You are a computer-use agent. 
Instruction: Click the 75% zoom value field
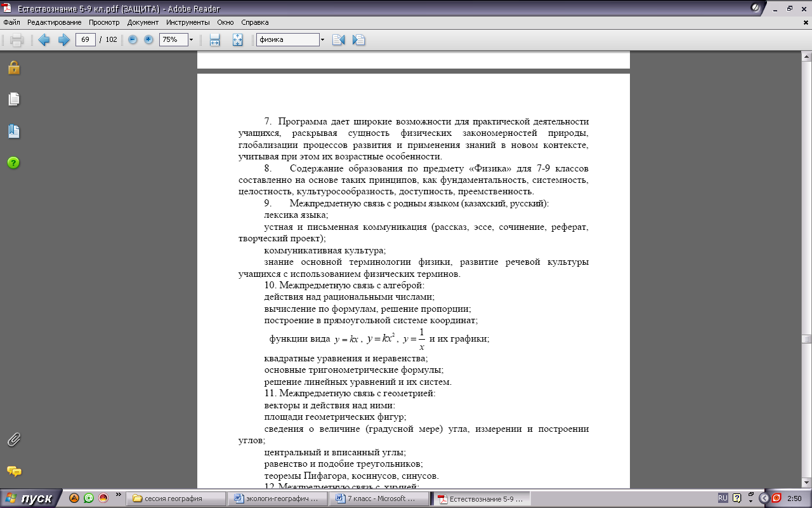[x=173, y=39]
